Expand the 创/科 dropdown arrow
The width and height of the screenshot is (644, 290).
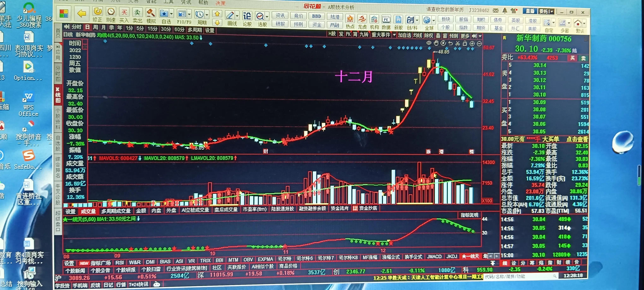coord(417,20)
